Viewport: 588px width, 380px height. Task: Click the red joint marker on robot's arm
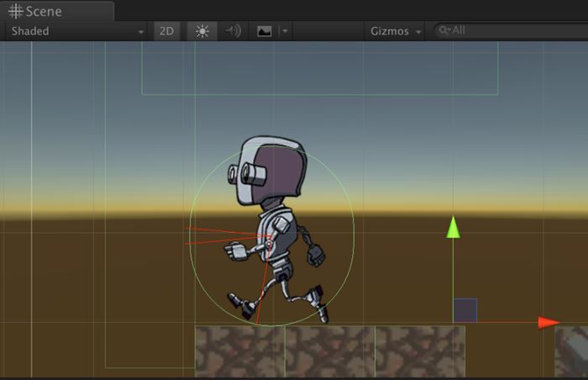(269, 244)
